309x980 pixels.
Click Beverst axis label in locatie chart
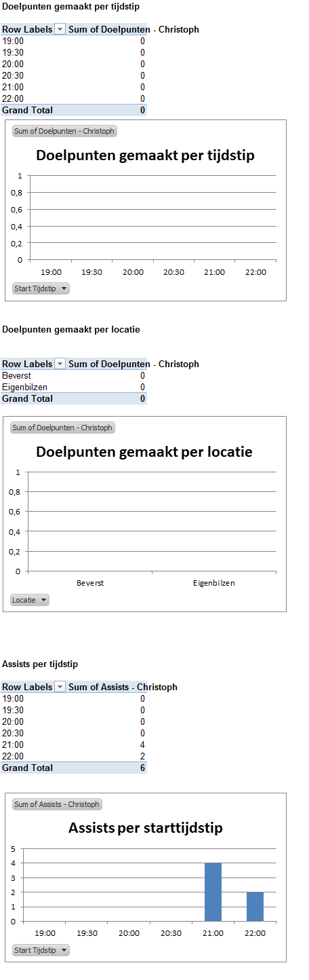(x=90, y=583)
